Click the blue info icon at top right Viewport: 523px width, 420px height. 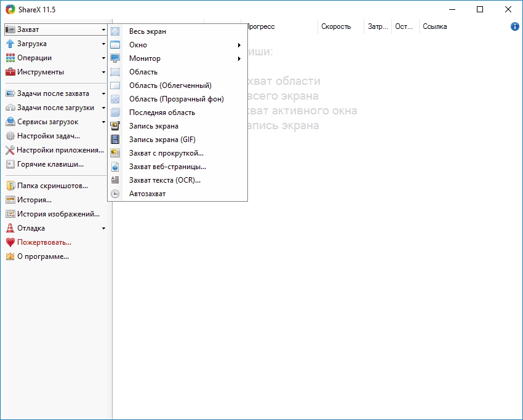click(514, 26)
